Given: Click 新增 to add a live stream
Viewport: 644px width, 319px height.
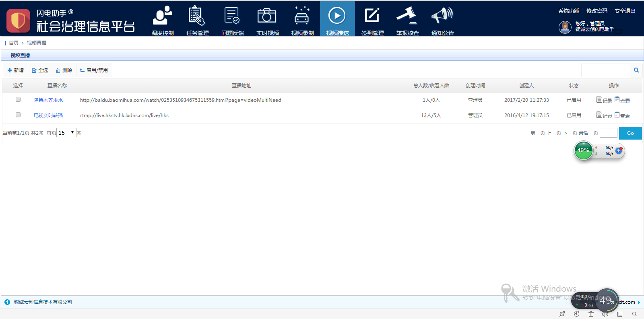Looking at the screenshot, I should click(16, 70).
